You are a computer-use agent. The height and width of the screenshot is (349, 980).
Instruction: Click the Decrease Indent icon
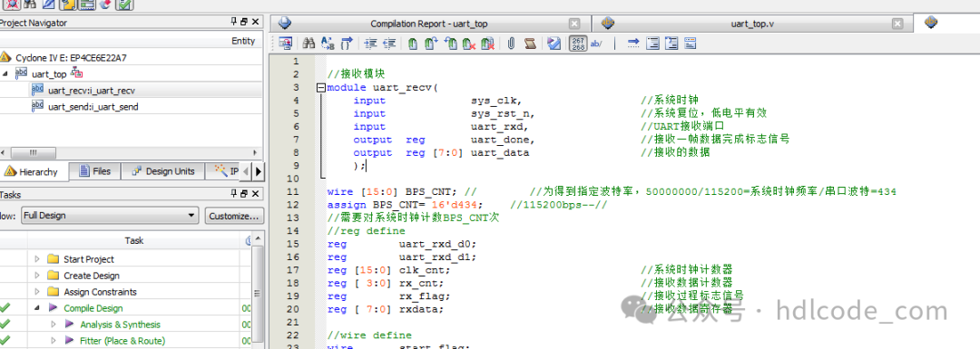pyautogui.click(x=389, y=44)
